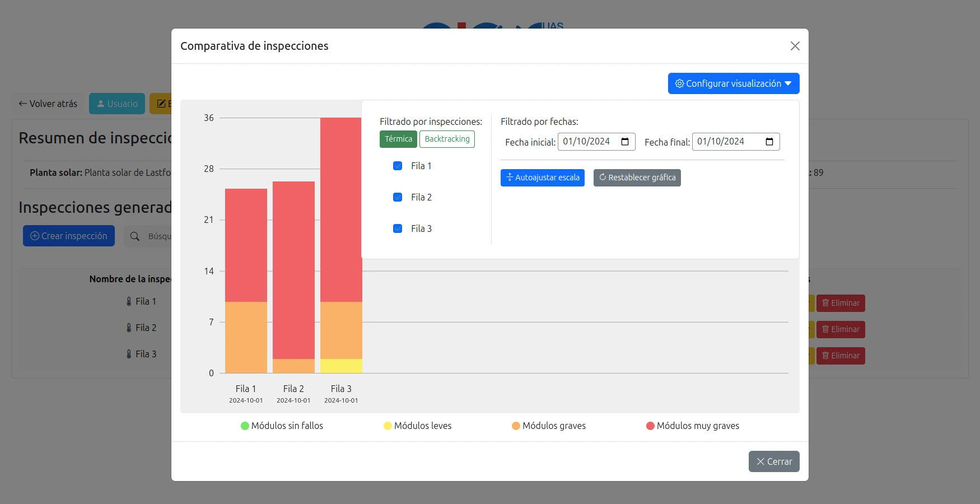
Task: Click the Restablecer gráfica button
Action: pos(637,178)
